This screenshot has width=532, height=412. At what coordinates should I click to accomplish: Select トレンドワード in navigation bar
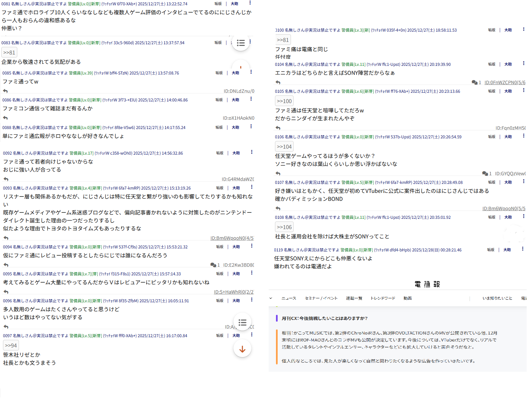pyautogui.click(x=383, y=298)
